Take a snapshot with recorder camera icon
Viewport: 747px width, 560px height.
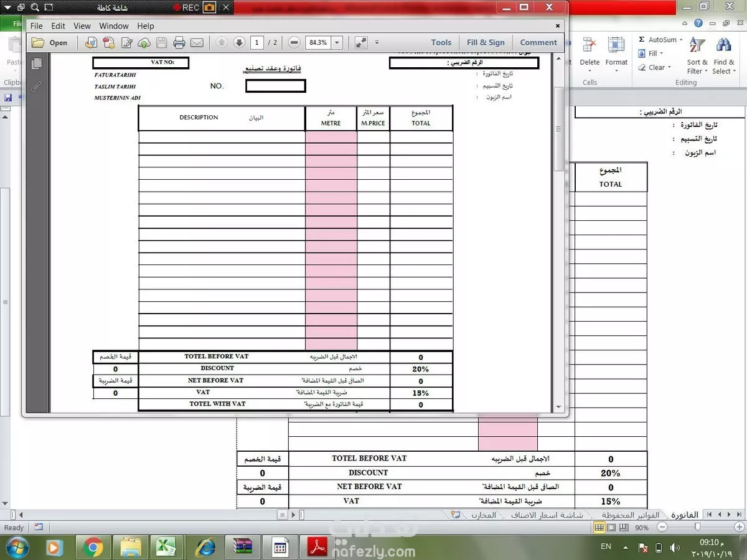(x=210, y=7)
